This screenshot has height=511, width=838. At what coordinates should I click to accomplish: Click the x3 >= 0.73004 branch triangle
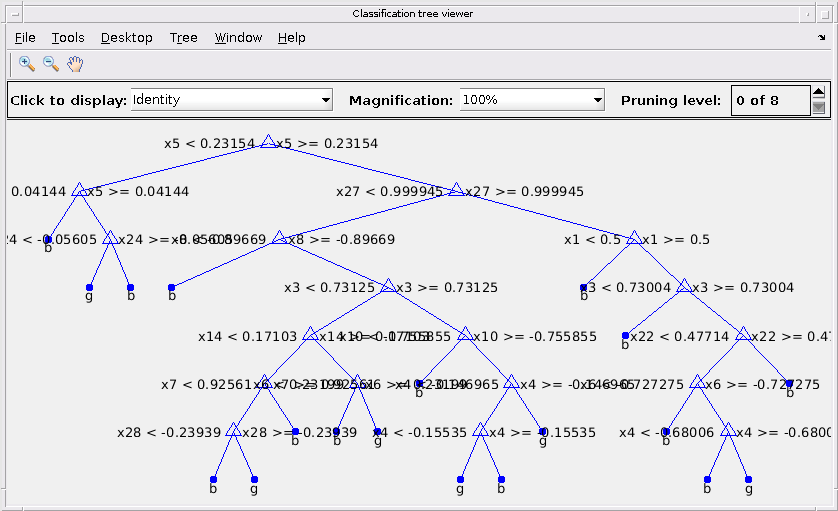click(684, 285)
